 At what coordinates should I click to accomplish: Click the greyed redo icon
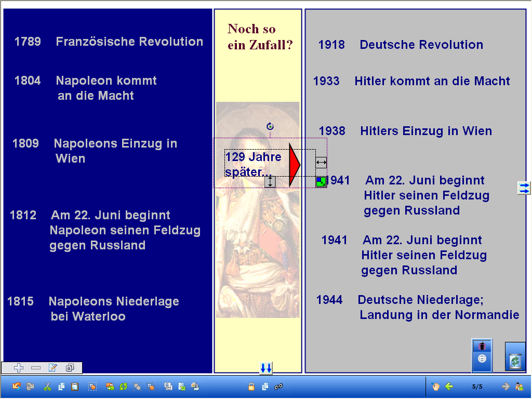30,386
